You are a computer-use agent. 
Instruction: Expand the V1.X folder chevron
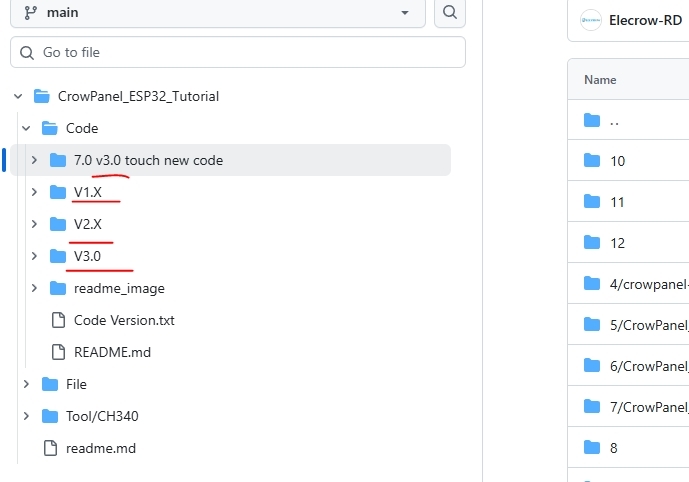click(34, 192)
